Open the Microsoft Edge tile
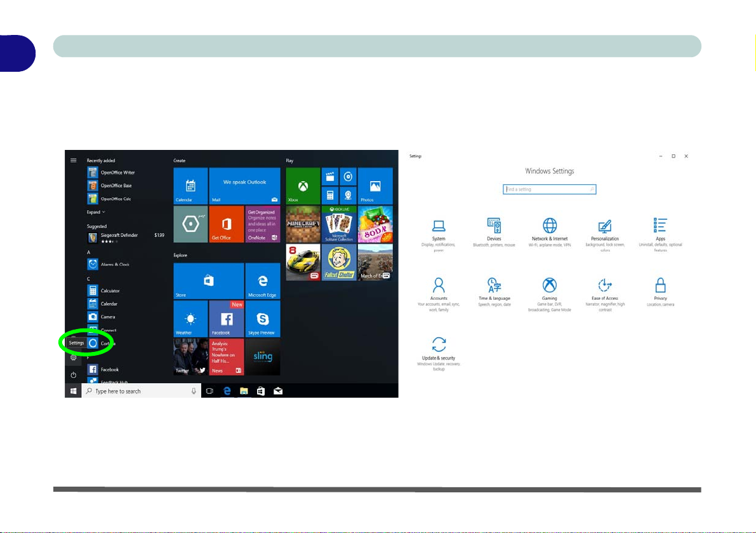756x533 pixels. coord(263,281)
